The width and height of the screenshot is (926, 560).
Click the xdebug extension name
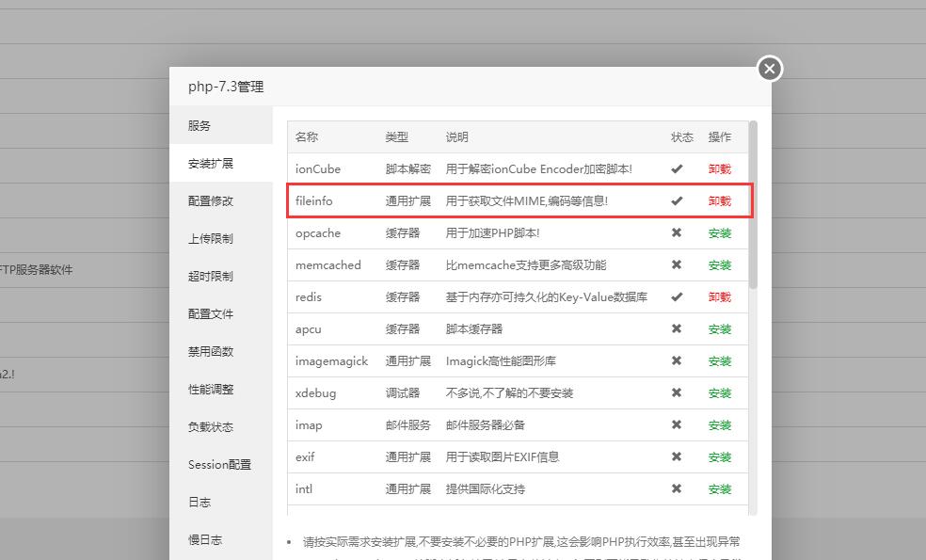coord(315,393)
